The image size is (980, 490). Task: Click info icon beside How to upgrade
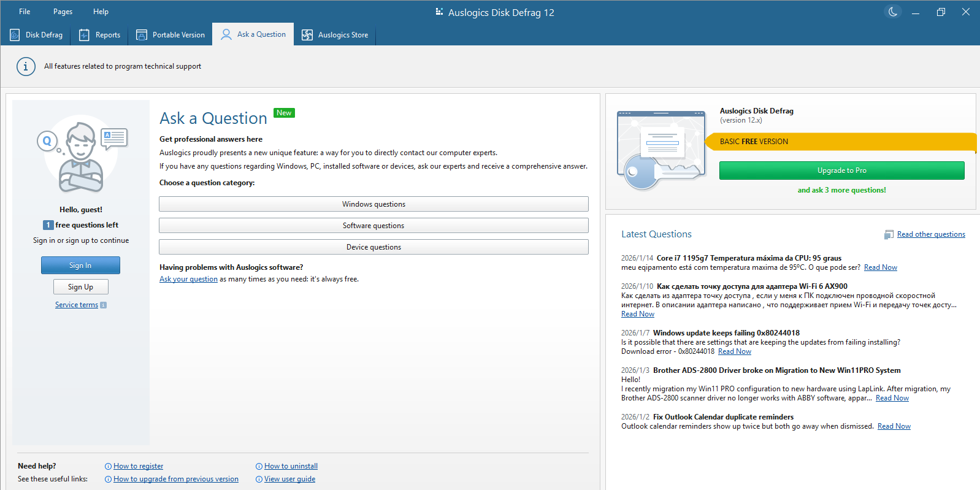click(x=108, y=480)
